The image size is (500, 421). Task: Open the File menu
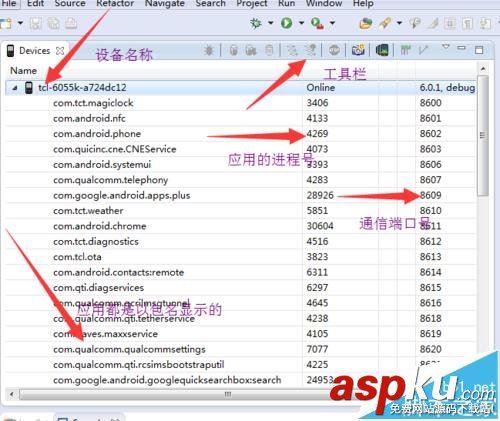pos(9,3)
